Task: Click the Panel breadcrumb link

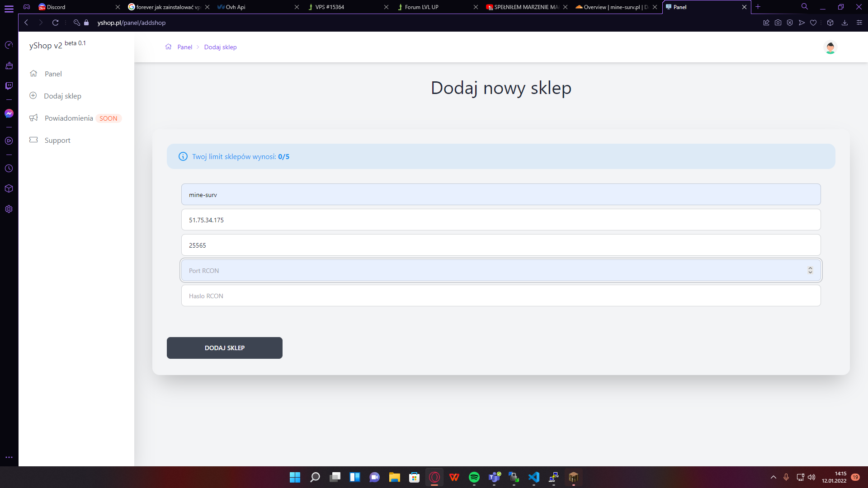Action: click(184, 47)
